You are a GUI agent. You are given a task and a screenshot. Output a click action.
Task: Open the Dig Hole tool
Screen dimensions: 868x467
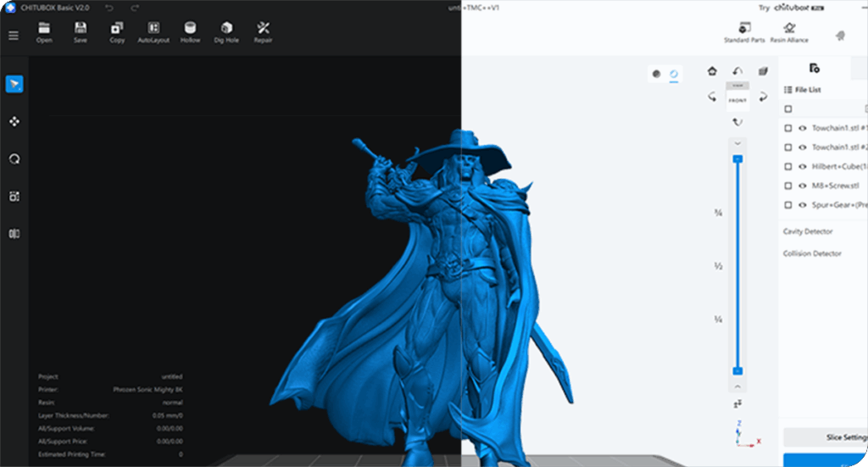[225, 28]
